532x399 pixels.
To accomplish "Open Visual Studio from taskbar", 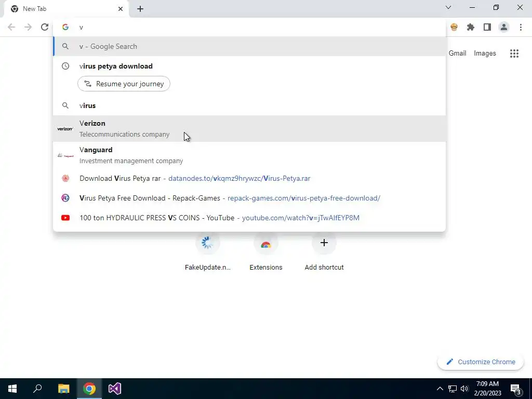I will [115, 389].
